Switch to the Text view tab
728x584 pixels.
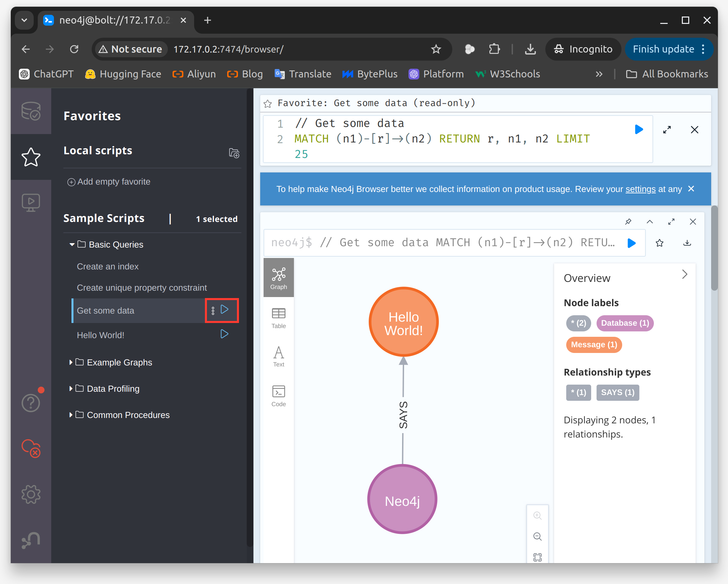click(279, 356)
